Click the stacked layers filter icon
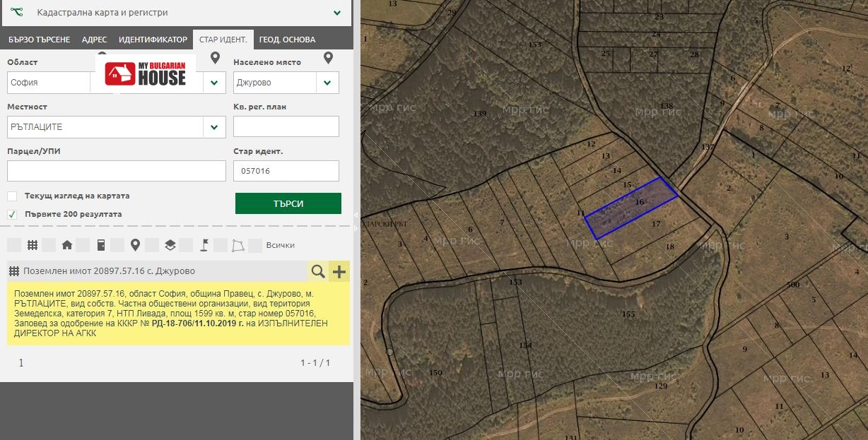This screenshot has width=868, height=440. click(x=170, y=245)
